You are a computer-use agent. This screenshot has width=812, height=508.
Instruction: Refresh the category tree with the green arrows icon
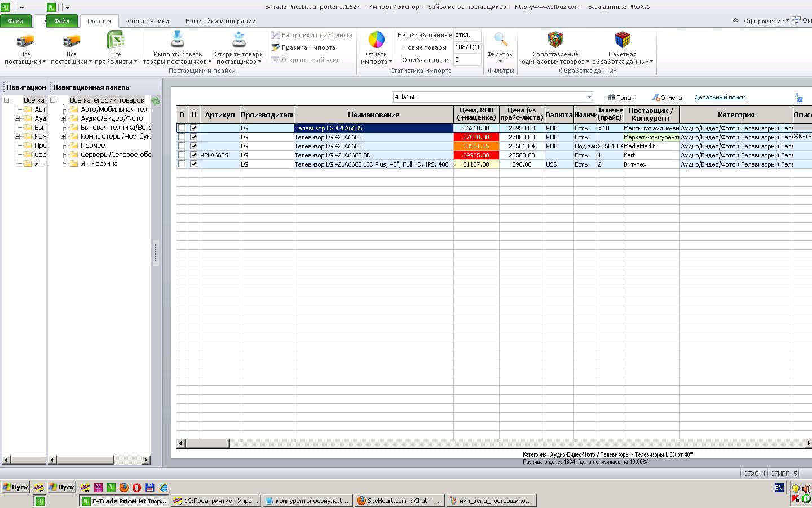[156, 100]
